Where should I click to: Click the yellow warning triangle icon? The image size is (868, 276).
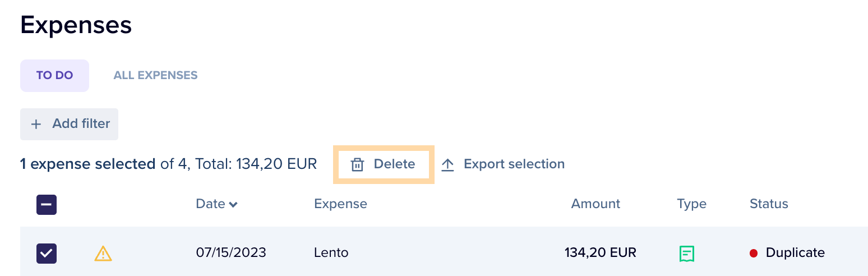103,254
